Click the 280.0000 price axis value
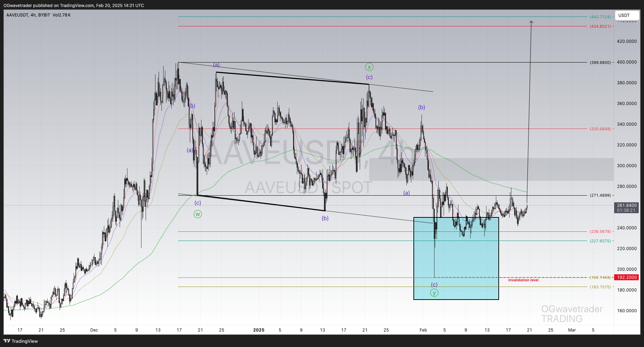Screen dimensions: 644x347 (627, 186)
